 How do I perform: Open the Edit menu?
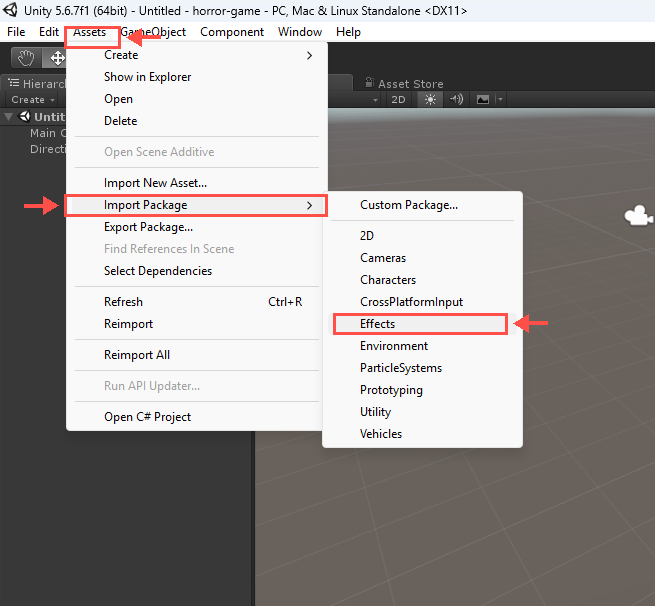[49, 32]
